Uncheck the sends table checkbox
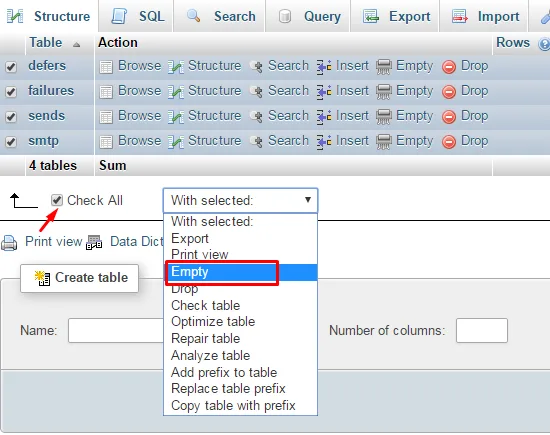The image size is (550, 435). (11, 117)
